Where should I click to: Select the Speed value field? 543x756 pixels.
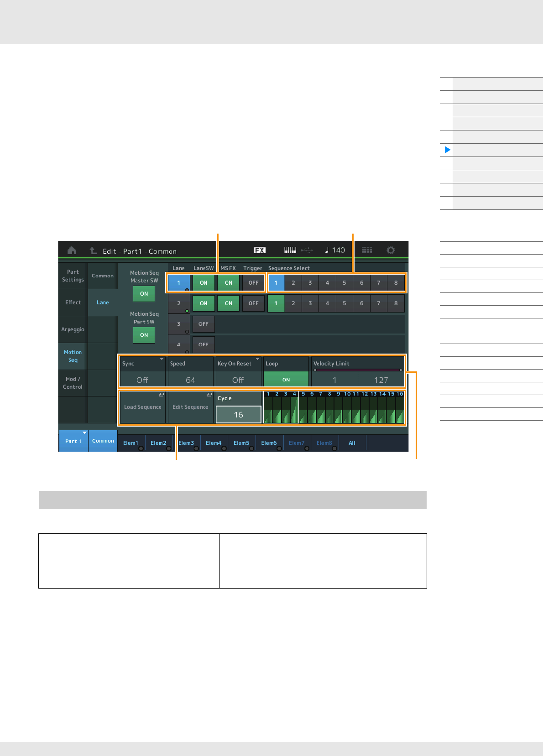tap(190, 372)
